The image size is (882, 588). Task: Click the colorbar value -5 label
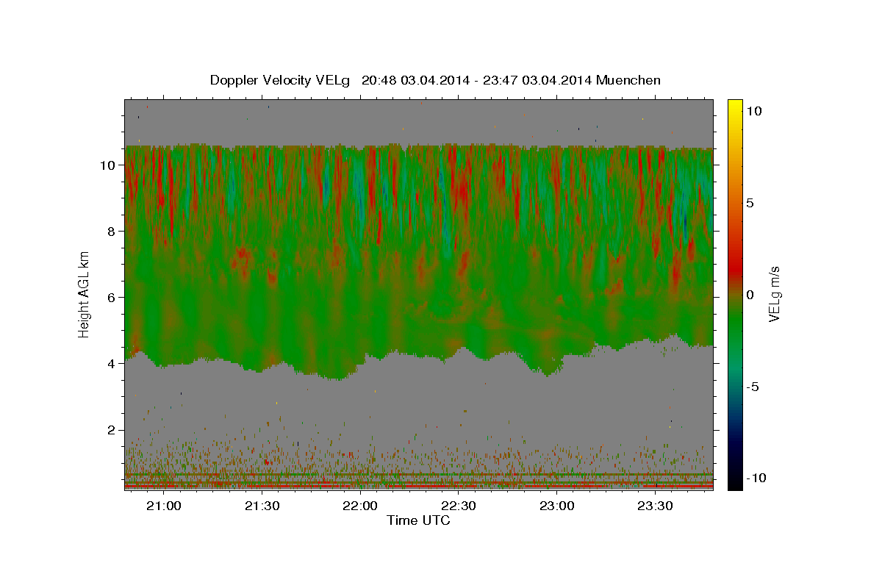click(x=752, y=387)
